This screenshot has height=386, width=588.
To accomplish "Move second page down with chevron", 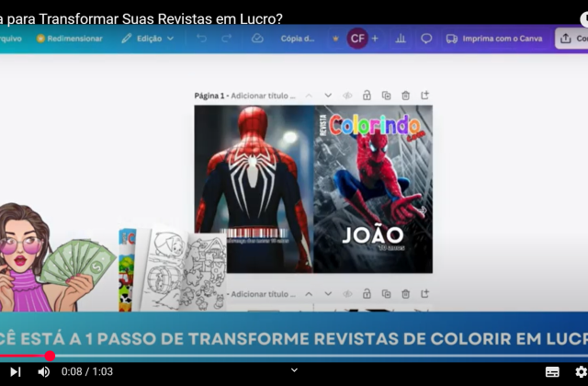I will pyautogui.click(x=328, y=294).
